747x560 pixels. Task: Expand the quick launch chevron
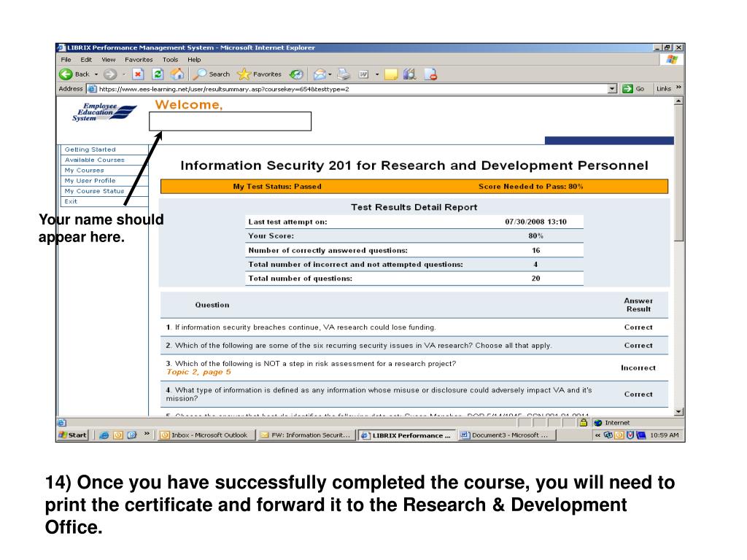[147, 434]
